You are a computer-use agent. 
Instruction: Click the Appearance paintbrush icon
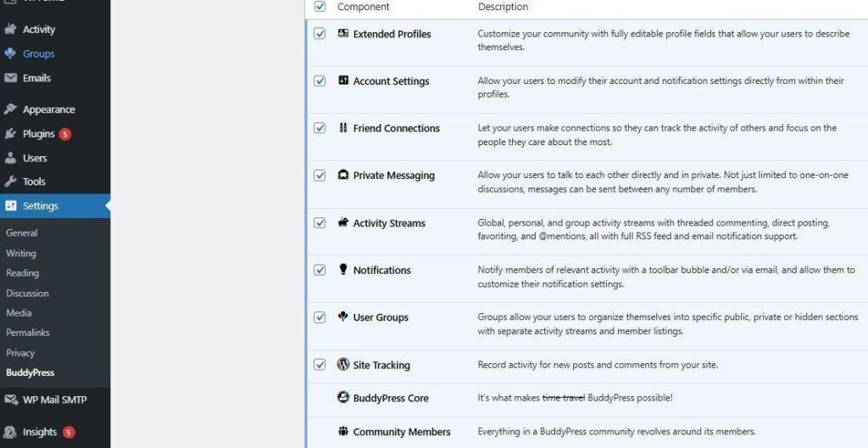pyautogui.click(x=10, y=109)
